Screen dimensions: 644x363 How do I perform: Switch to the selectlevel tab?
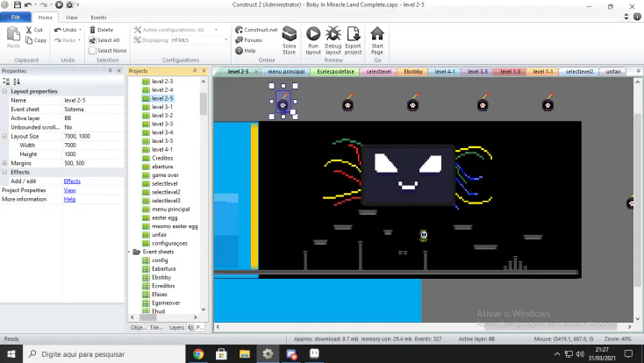point(378,71)
